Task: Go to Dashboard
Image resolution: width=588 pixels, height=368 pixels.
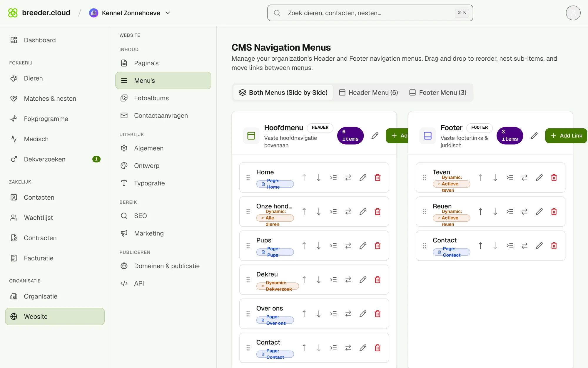Action: [55, 40]
